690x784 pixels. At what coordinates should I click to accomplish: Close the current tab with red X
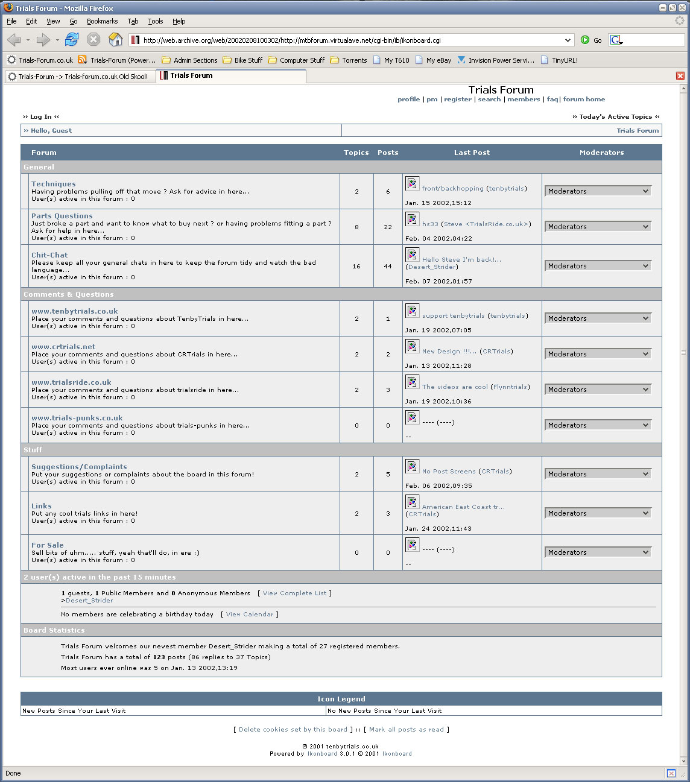coord(680,76)
